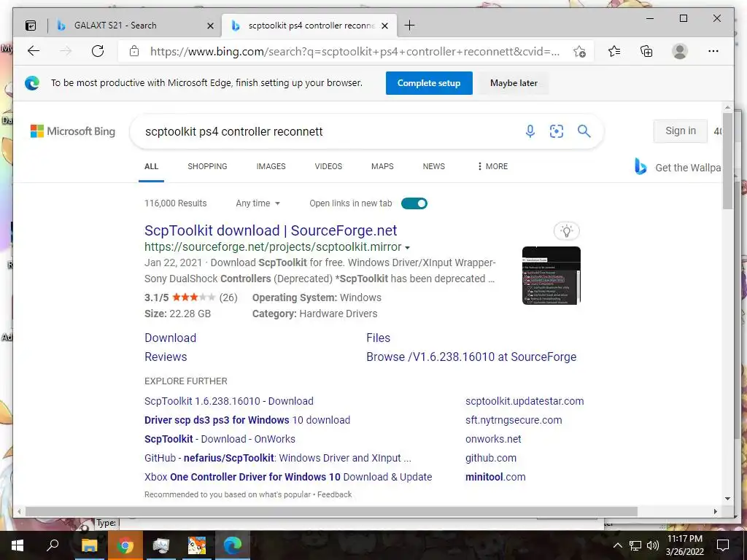This screenshot has width=747, height=560.
Task: Open Xbox One Controller Driver link
Action: coord(288,477)
